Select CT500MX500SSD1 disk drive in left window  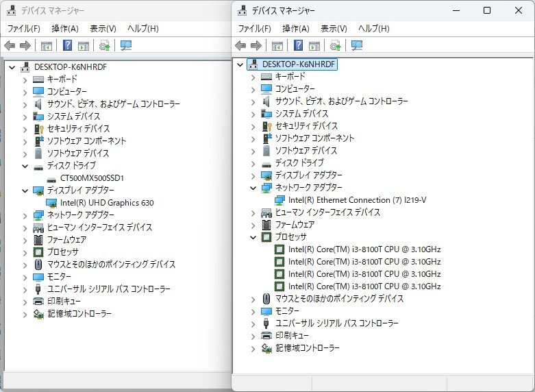point(92,178)
